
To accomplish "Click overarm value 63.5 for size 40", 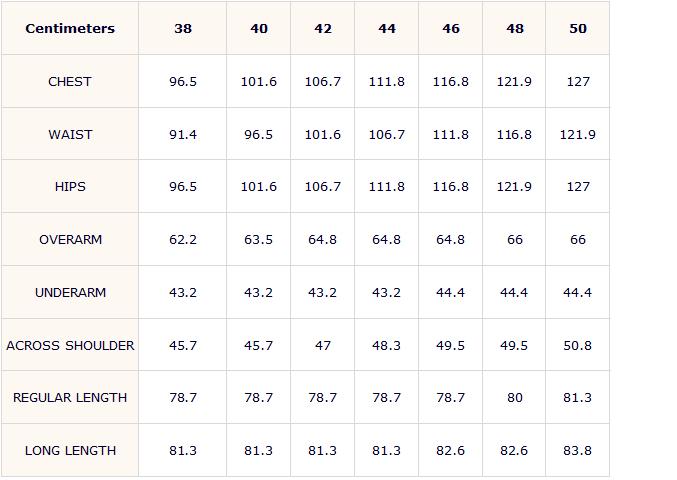I will [x=259, y=240].
